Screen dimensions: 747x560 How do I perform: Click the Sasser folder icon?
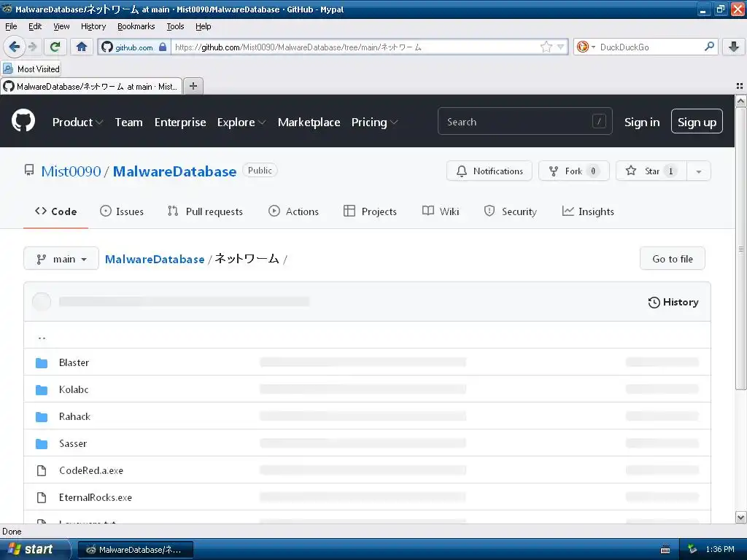(42, 444)
